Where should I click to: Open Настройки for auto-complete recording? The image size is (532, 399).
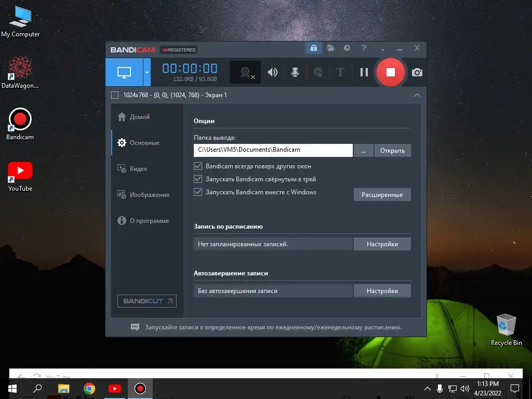tap(382, 291)
